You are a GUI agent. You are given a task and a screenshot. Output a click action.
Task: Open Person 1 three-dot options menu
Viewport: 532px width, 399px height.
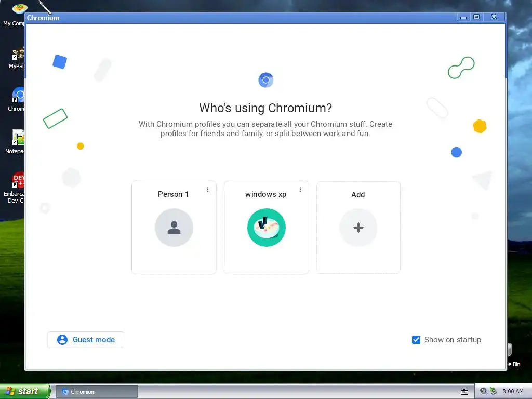208,190
